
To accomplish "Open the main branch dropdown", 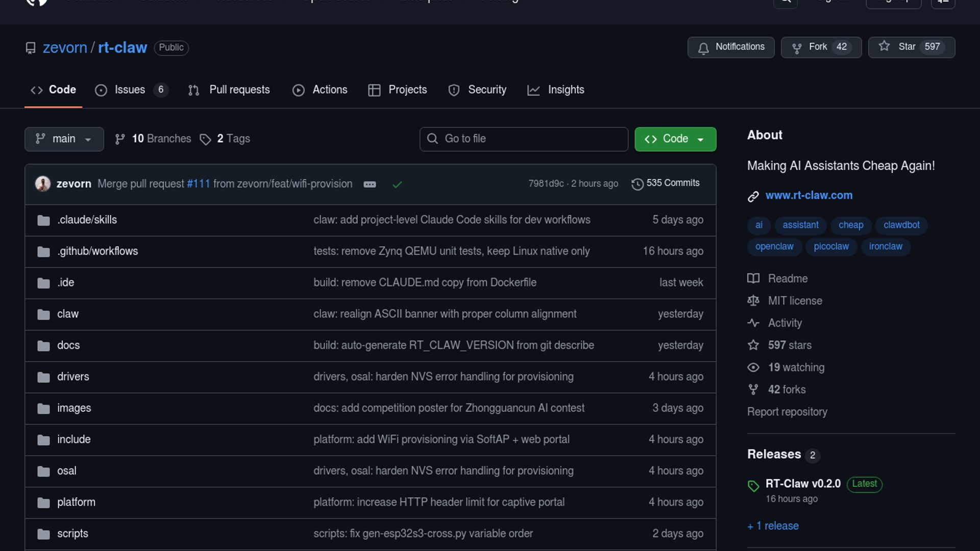I will click(64, 139).
